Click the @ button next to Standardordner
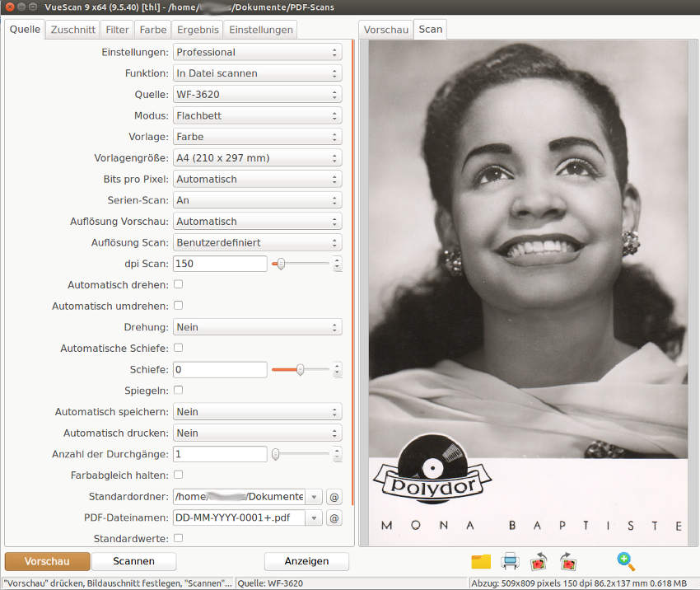 point(334,497)
